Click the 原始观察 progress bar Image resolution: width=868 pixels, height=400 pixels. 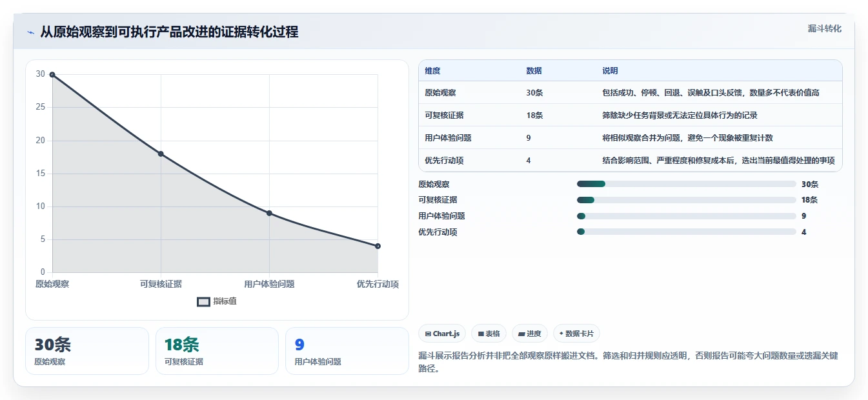tap(686, 184)
